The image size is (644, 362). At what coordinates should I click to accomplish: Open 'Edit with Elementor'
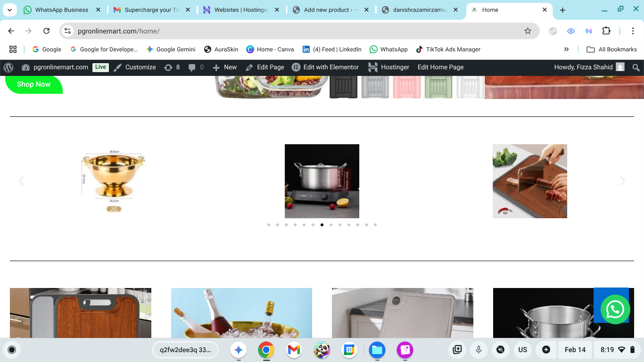click(325, 67)
